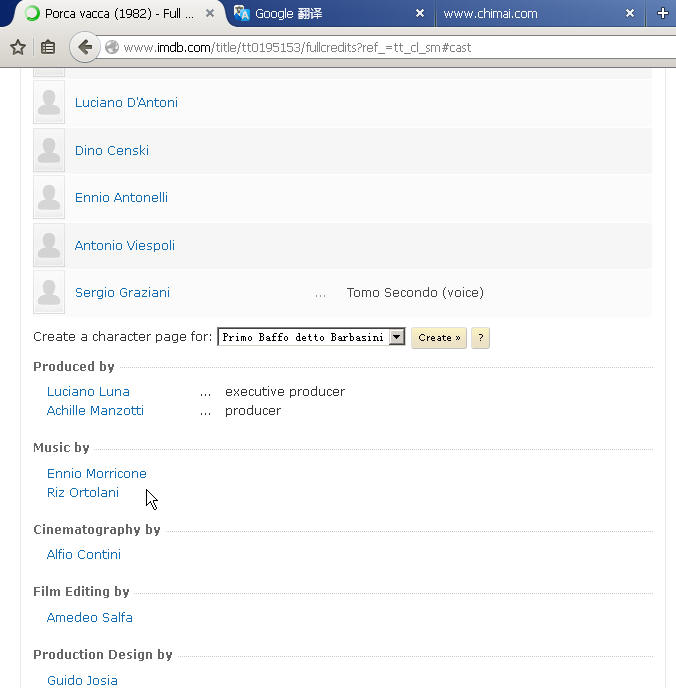Click the Create » button
Viewport: 676px width, 688px height.
click(x=439, y=338)
